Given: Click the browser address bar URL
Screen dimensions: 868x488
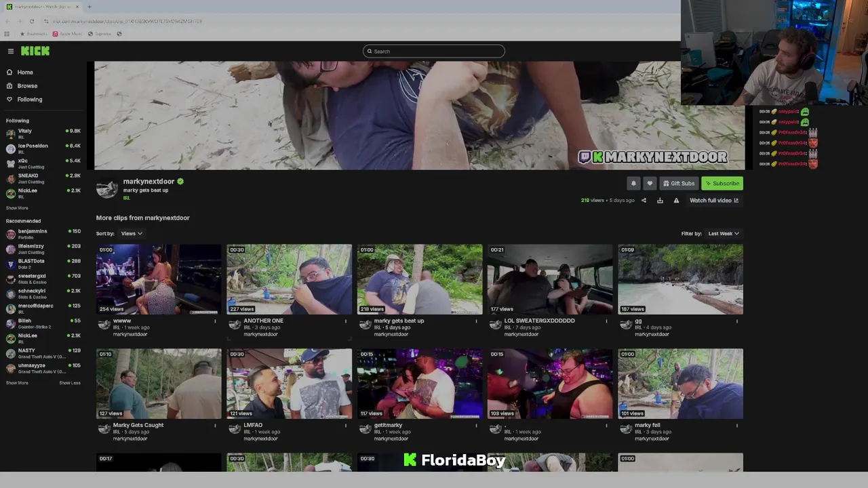Looking at the screenshot, I should [127, 21].
